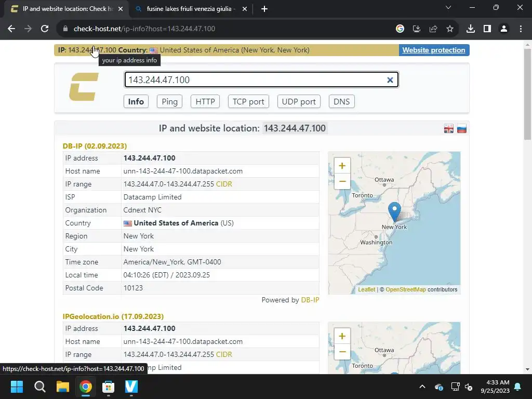Open Chrome downloads
The height and width of the screenshot is (399, 532).
pos(471,29)
